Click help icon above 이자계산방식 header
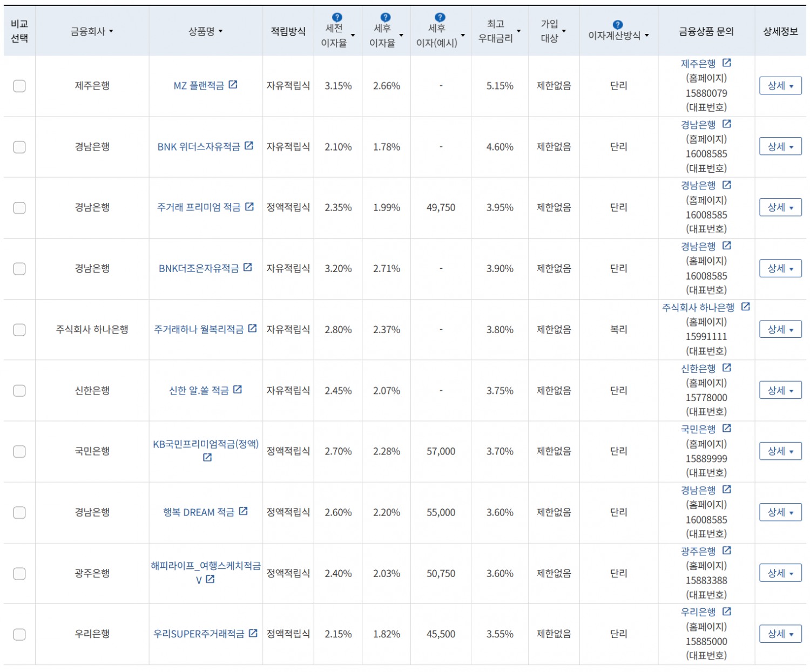The height and width of the screenshot is (672, 810). coord(618,25)
